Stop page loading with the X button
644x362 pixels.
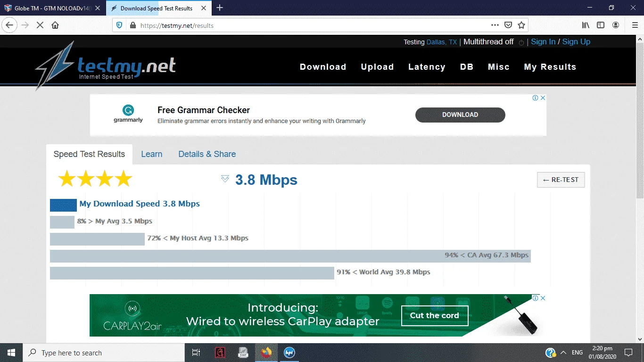[40, 25]
